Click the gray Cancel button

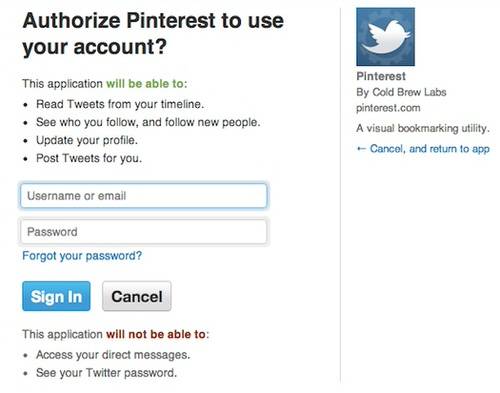137,296
